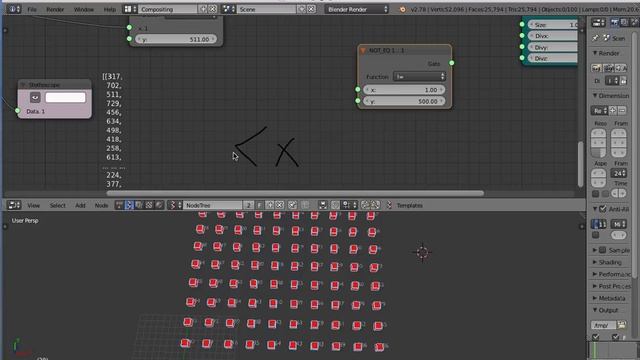Screen dimensions: 640x360
Task: Click the Gate output socket of NOT_EQ node
Action: click(451, 63)
